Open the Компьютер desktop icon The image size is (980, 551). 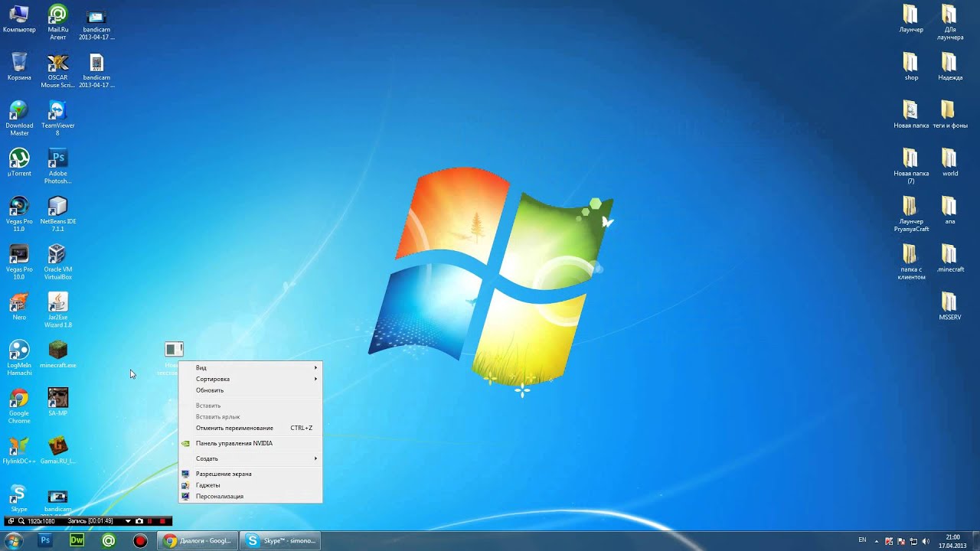19,18
